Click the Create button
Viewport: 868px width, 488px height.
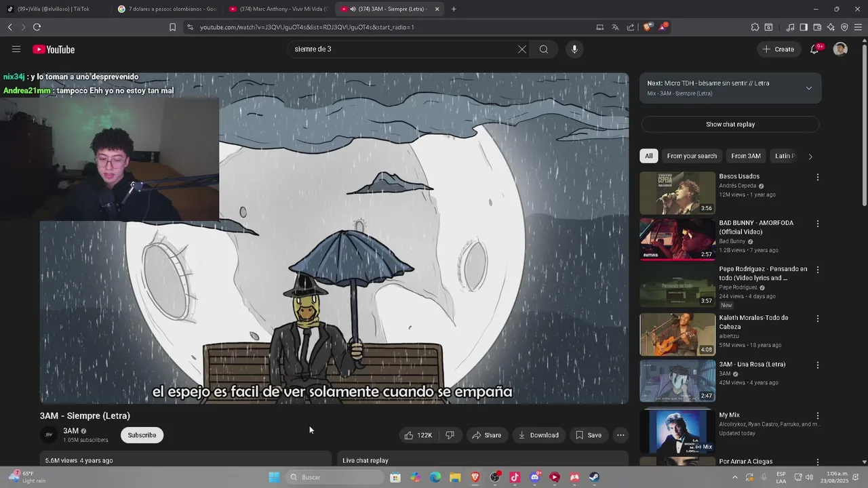(778, 49)
